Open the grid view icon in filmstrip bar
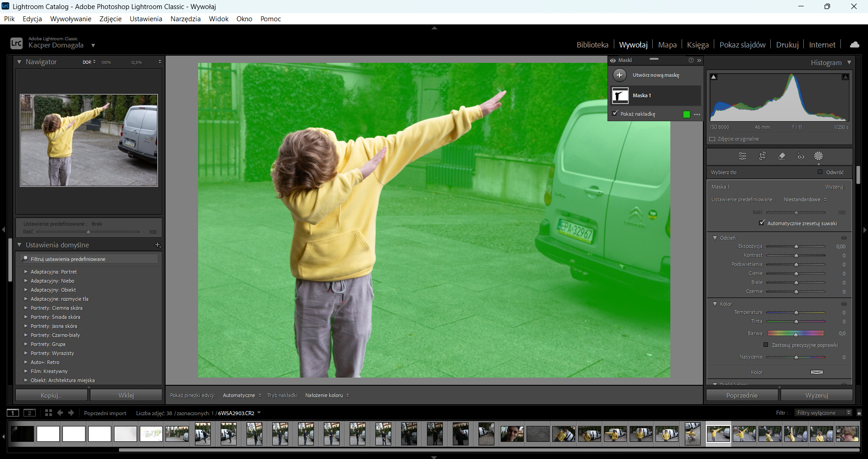The image size is (868, 459). (48, 413)
